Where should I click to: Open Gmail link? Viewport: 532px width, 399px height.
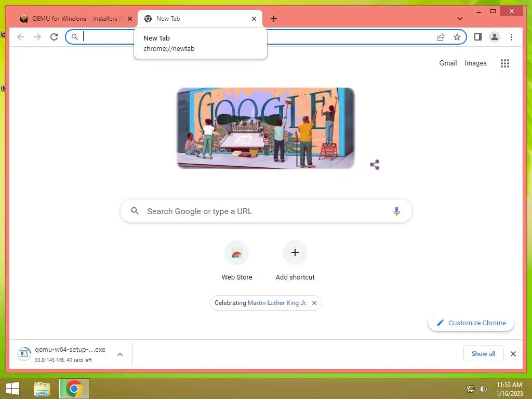(x=448, y=63)
